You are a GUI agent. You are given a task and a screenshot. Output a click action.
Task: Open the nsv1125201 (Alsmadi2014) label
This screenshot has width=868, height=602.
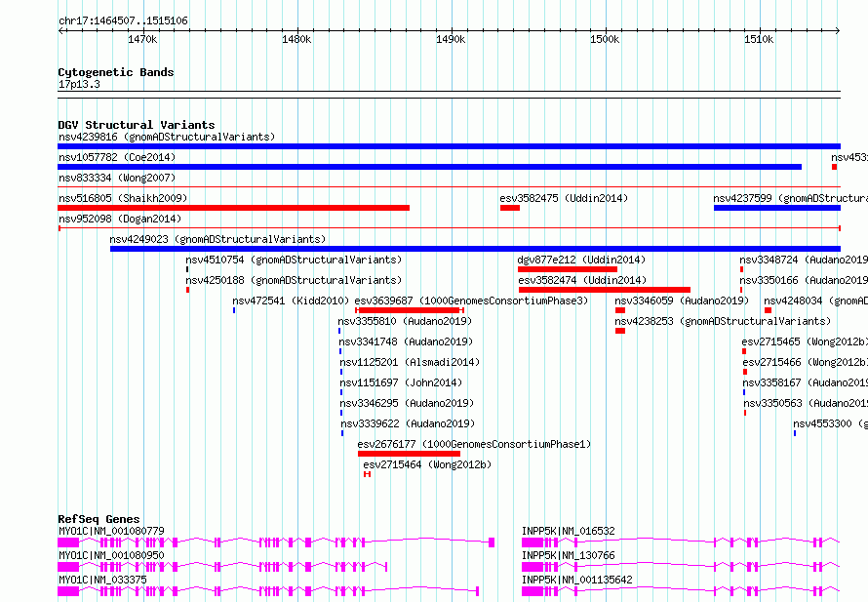point(410,362)
